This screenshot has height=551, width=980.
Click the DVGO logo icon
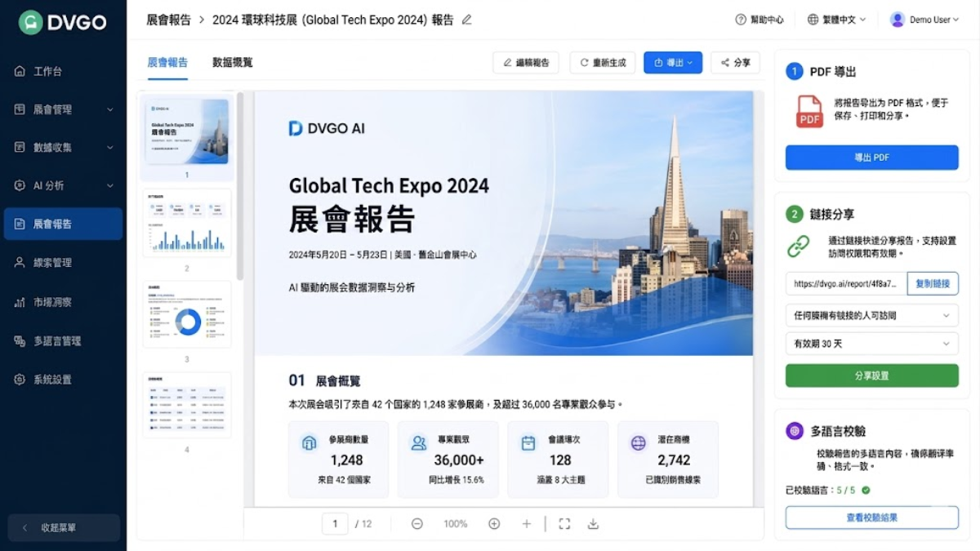tap(31, 23)
